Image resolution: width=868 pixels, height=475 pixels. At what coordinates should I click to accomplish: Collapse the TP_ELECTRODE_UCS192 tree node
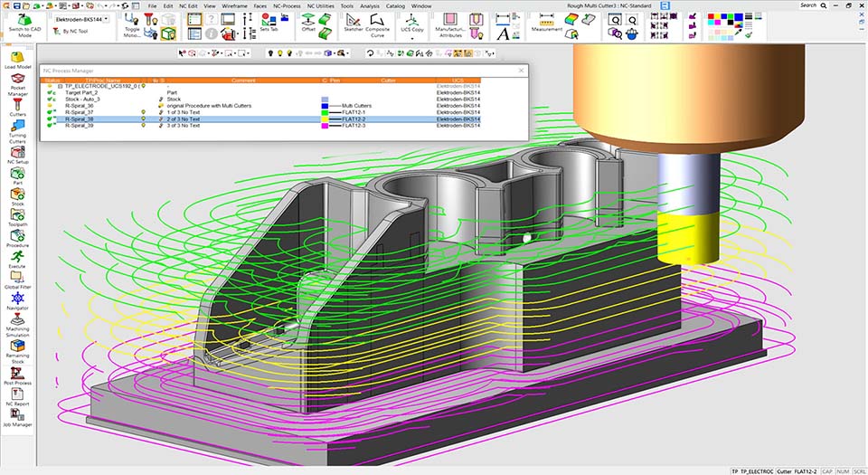(x=60, y=85)
